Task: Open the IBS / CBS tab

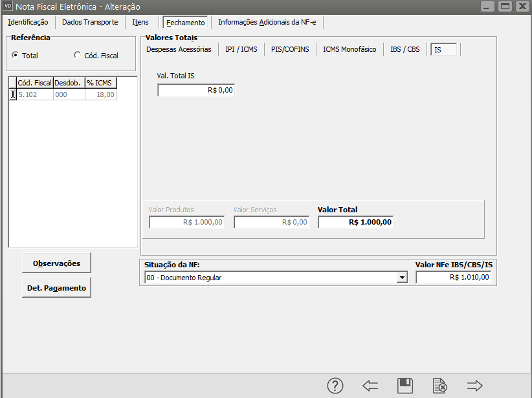Action: [405, 49]
